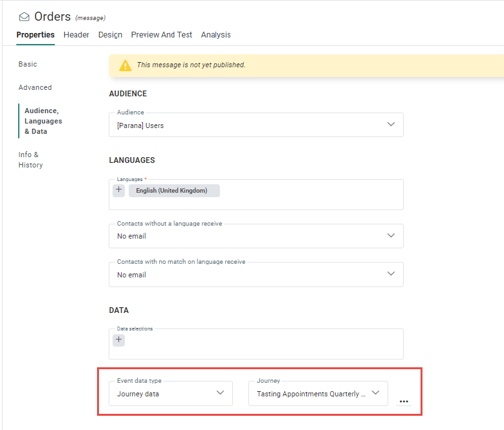Expand the Audience dropdown showing [Parana] Users
Image resolution: width=504 pixels, height=430 pixels.
pyautogui.click(x=256, y=125)
